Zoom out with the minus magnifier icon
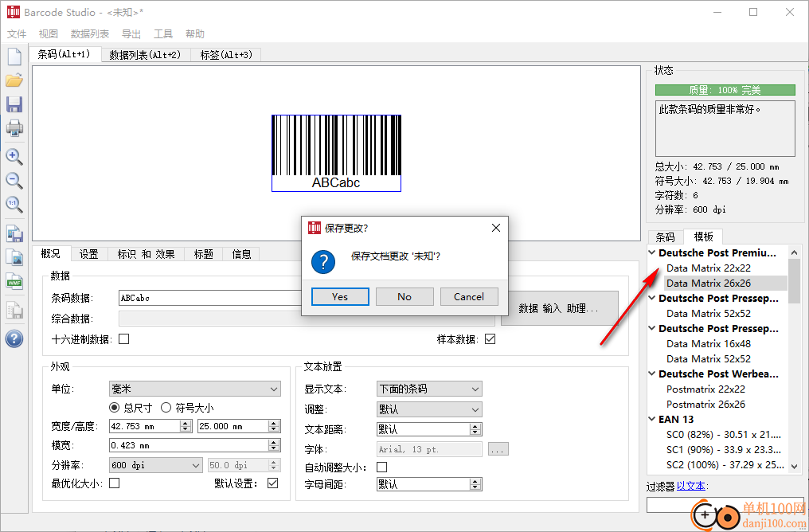This screenshot has width=809, height=532. click(x=14, y=181)
